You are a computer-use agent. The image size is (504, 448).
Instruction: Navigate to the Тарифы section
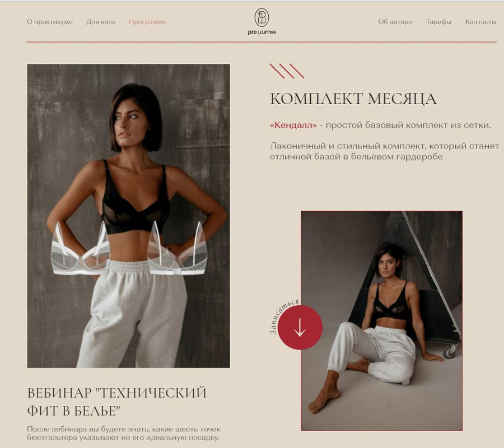tap(438, 22)
